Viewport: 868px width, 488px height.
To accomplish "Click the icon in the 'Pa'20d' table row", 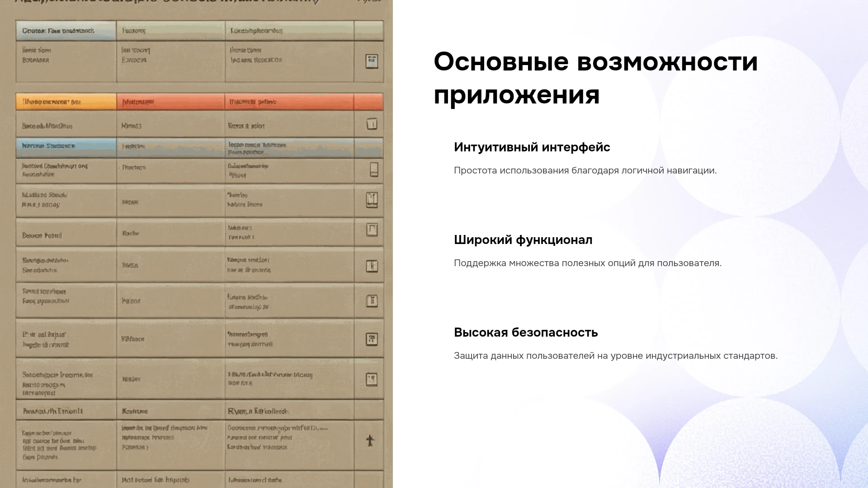I will click(372, 301).
